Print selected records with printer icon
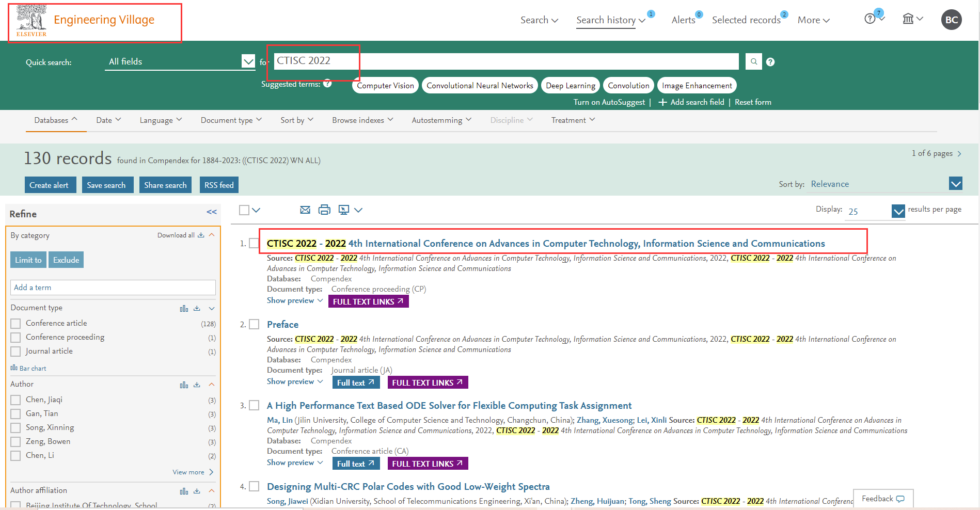Screen dimensions: 980x510 [324, 210]
